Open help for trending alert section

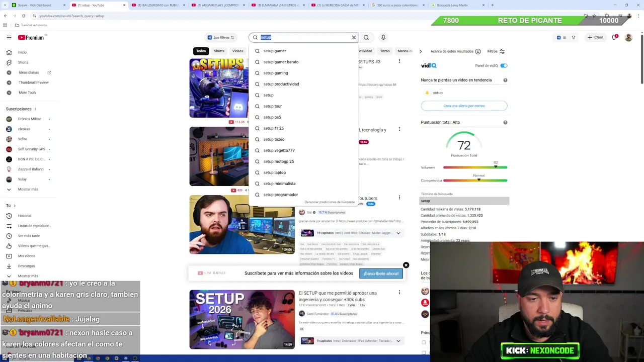coord(505,80)
